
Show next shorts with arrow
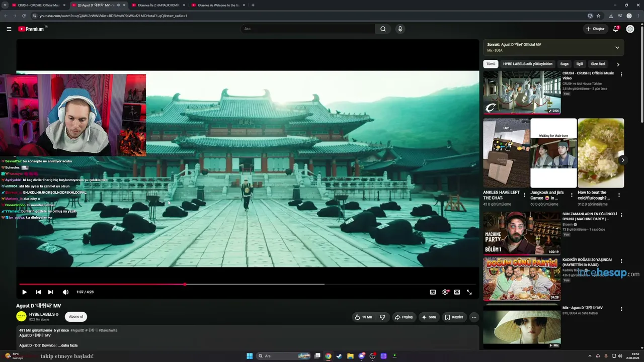pos(622,160)
